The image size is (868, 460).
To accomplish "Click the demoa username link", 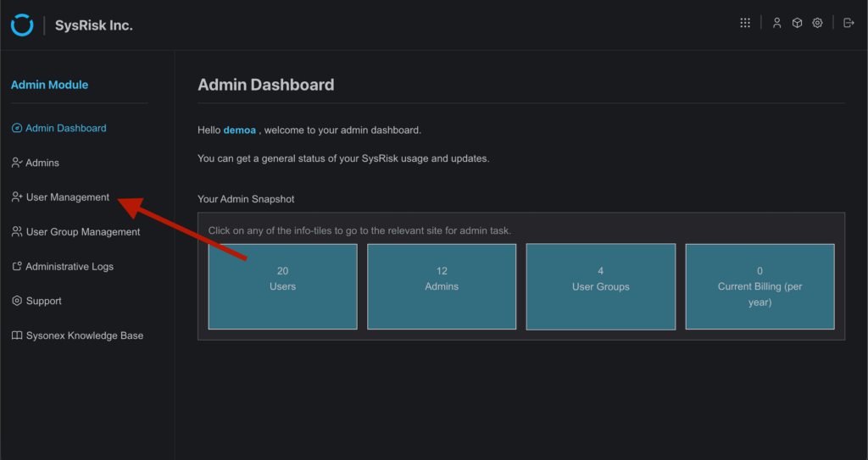I will tap(240, 130).
